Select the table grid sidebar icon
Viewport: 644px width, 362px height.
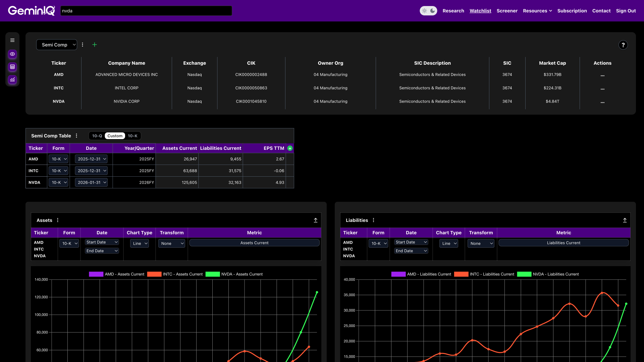point(12,67)
